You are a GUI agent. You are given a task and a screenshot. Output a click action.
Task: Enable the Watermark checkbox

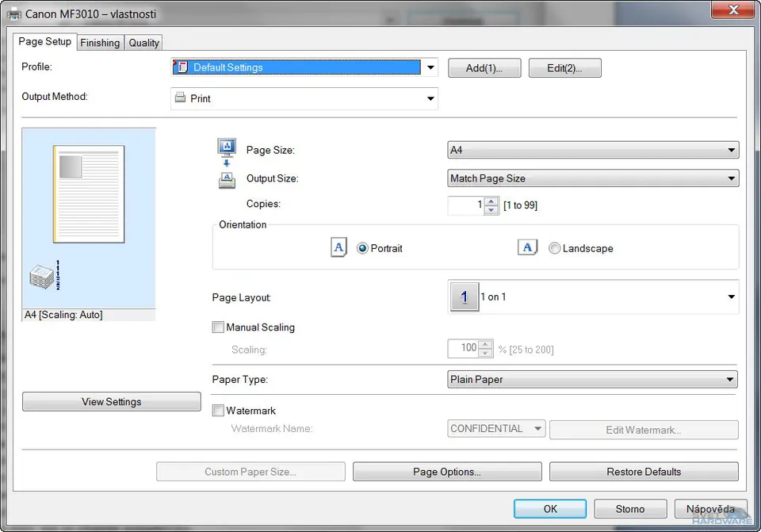pyautogui.click(x=218, y=411)
